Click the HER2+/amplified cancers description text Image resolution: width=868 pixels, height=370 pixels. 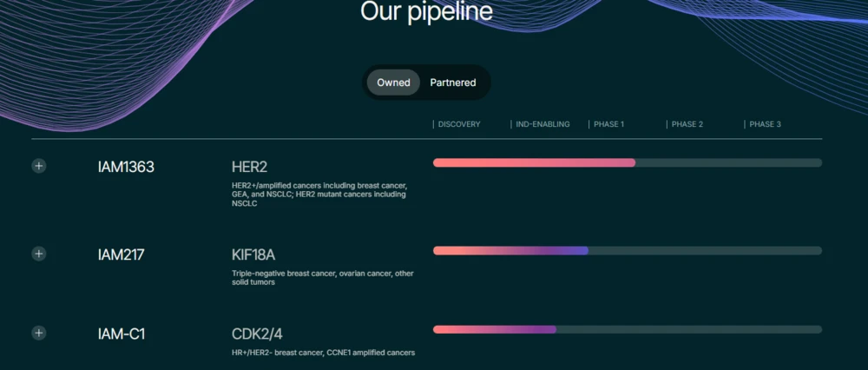[x=319, y=195]
